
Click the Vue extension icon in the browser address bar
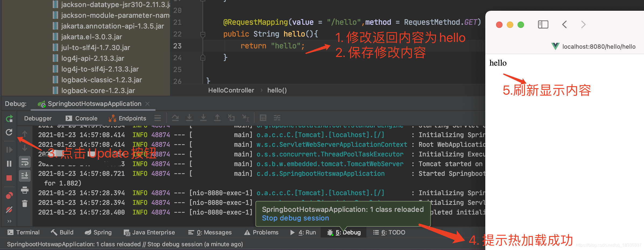555,46
